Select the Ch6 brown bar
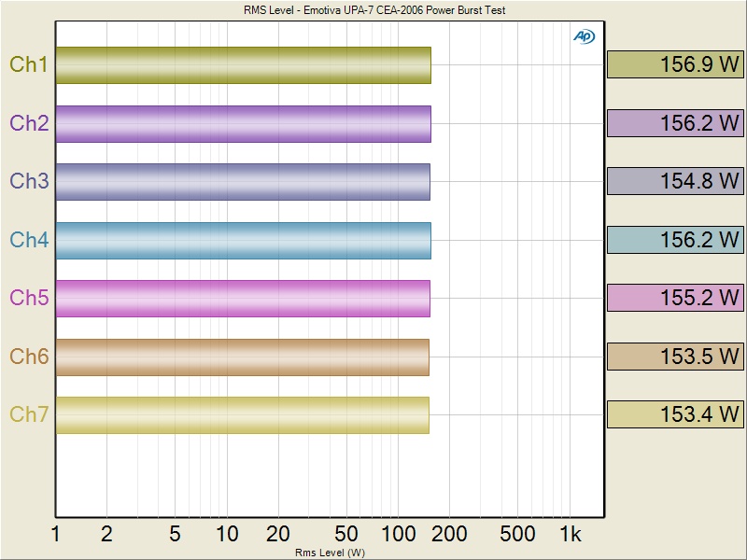 (242, 357)
